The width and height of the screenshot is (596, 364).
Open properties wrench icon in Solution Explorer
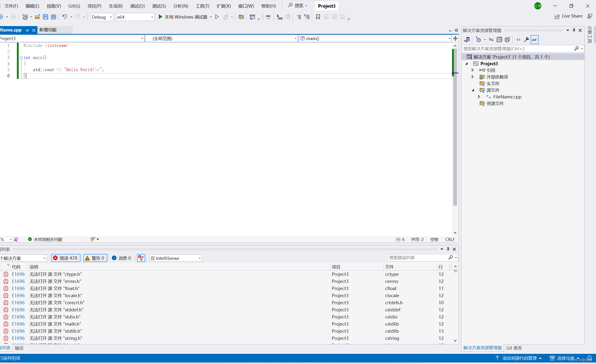tap(526, 39)
